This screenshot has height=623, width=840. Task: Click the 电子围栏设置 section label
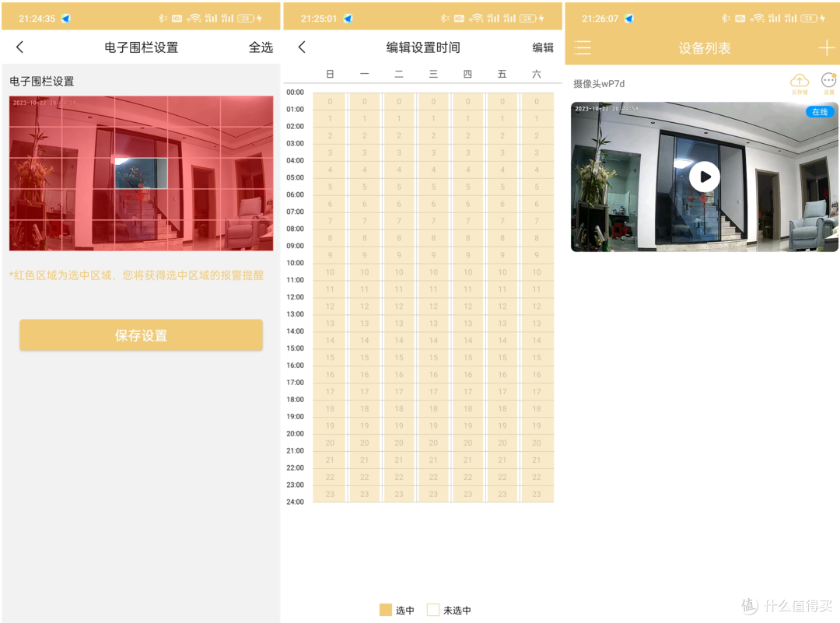(42, 82)
